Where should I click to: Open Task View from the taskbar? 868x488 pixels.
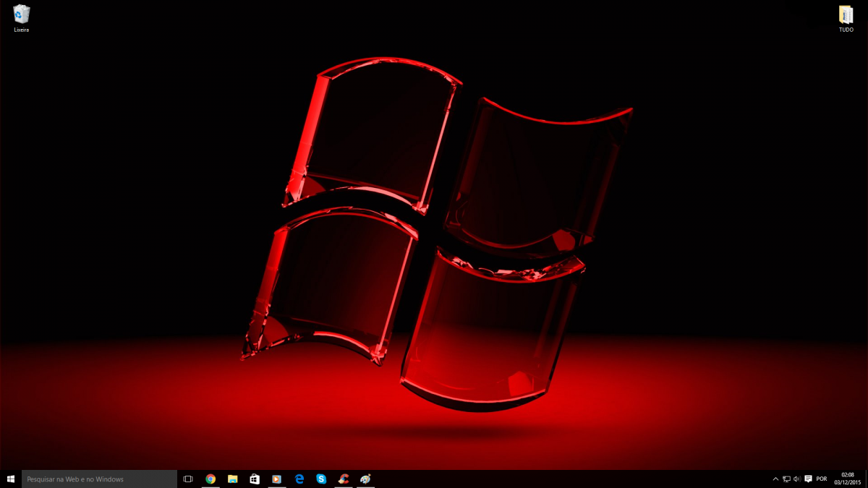tap(188, 479)
